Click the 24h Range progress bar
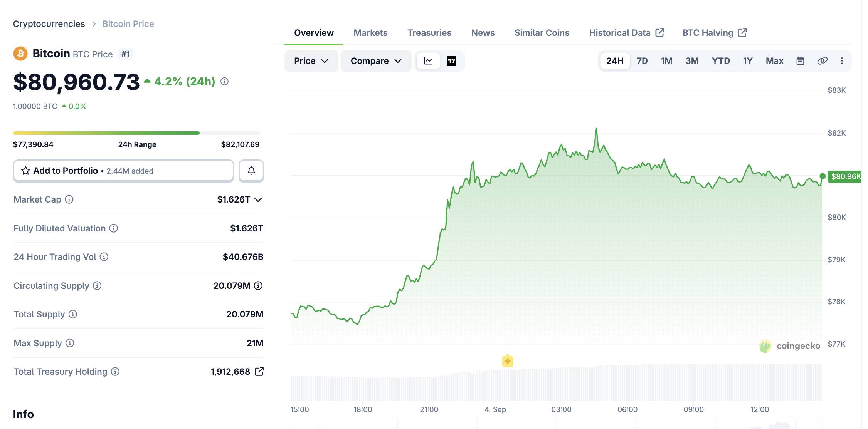The width and height of the screenshot is (868, 429). 136,133
